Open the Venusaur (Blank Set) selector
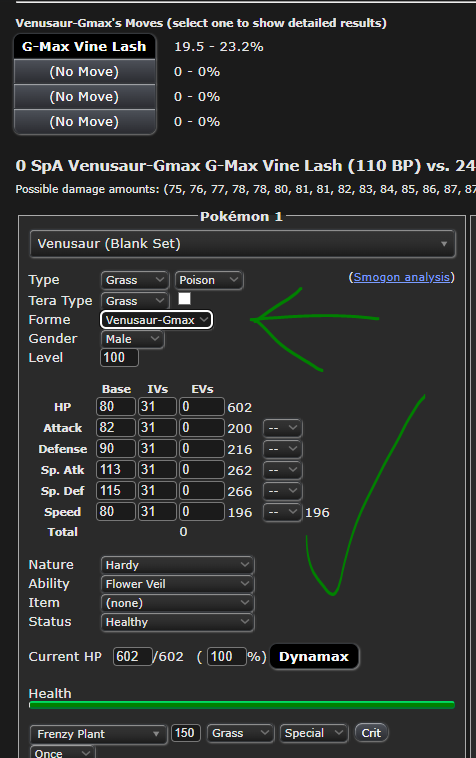Viewport: 476px width, 758px height. (243, 244)
